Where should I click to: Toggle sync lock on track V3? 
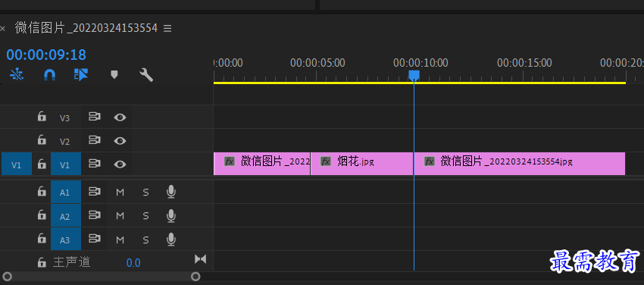coord(95,117)
